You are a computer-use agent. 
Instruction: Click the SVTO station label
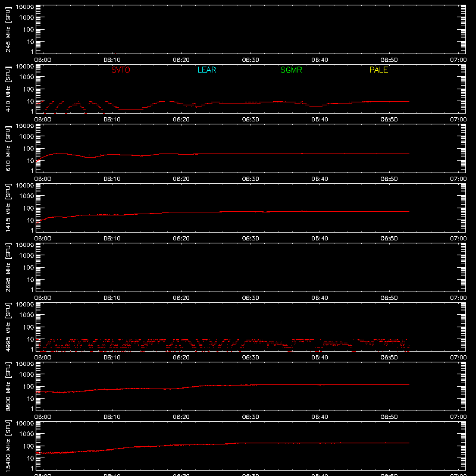tap(121, 70)
